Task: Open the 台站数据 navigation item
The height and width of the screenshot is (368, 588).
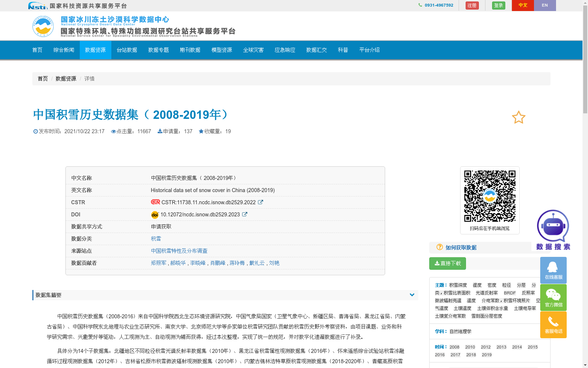Action: [x=127, y=50]
